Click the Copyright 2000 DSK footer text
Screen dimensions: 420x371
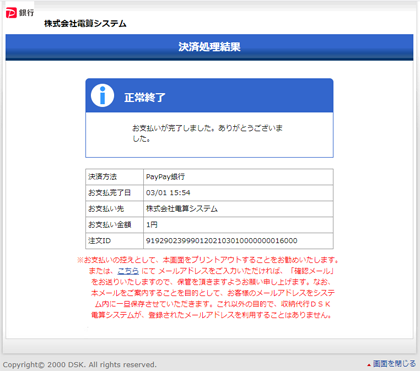(x=79, y=364)
